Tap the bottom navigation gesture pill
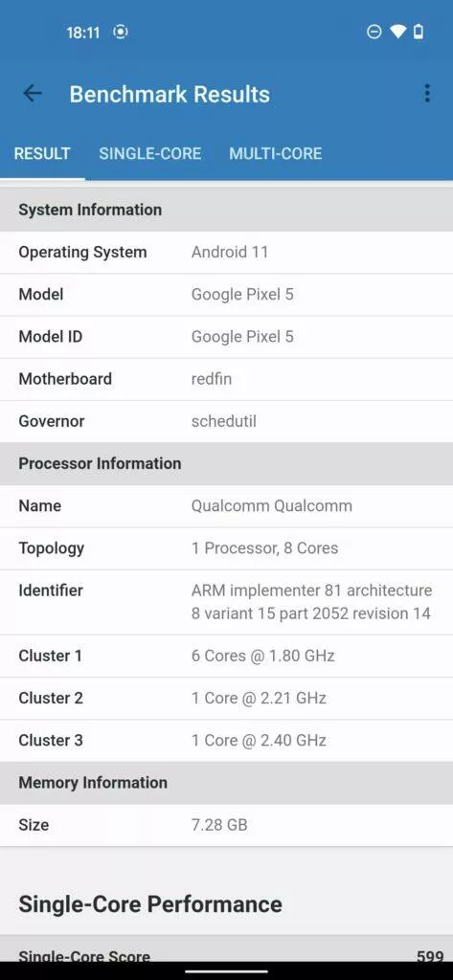 226,972
